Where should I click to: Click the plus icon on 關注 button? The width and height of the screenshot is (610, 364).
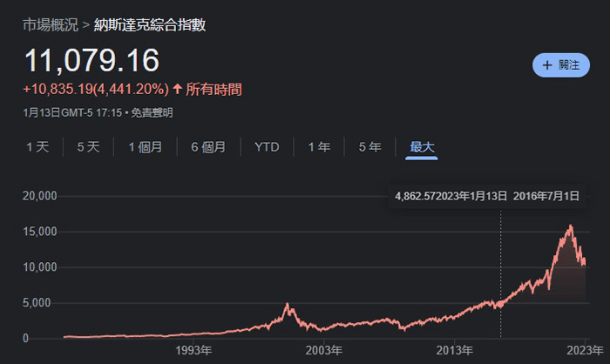(x=547, y=65)
